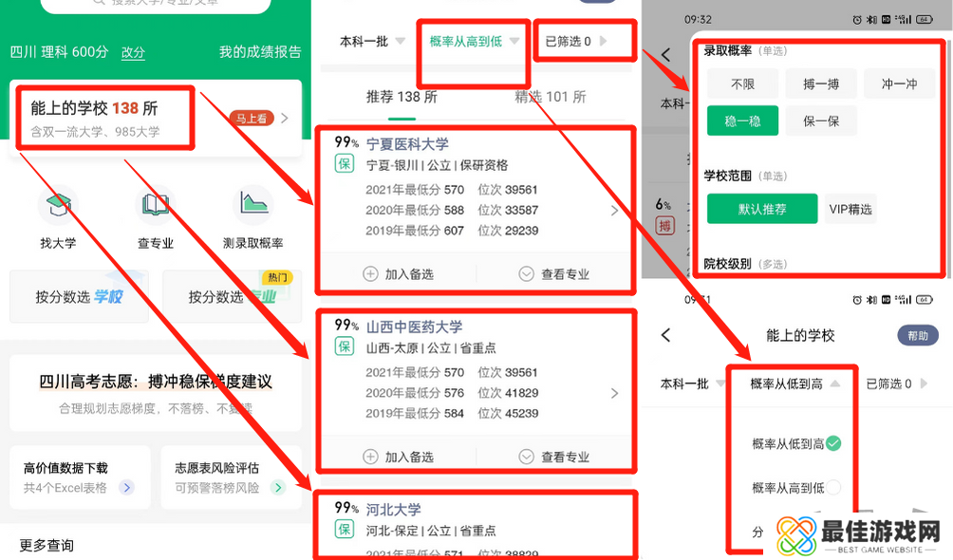
Task: Tap back arrow on 能上的学校 page
Action: pyautogui.click(x=665, y=335)
